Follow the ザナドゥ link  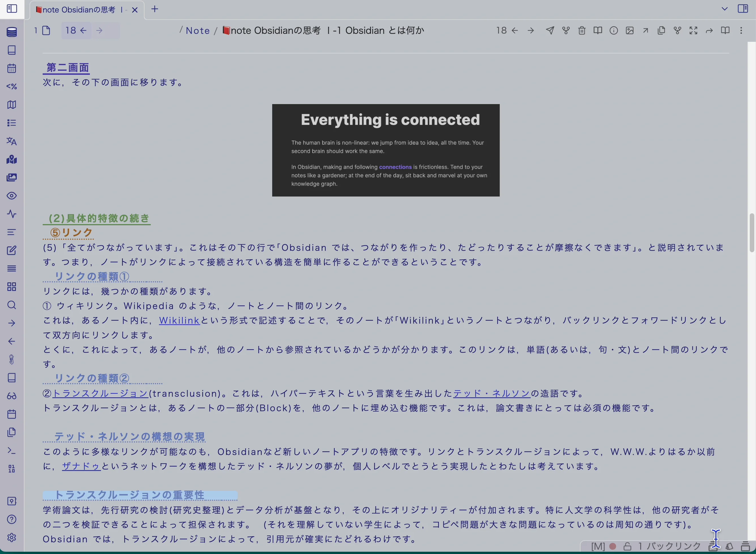81,466
